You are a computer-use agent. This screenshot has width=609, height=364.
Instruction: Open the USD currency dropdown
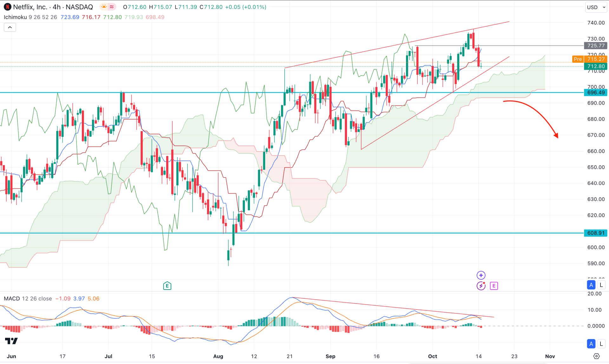click(x=596, y=7)
